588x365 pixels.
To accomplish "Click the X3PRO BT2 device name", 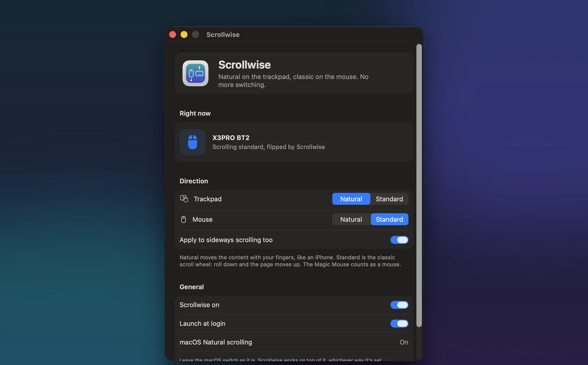I will coord(231,138).
